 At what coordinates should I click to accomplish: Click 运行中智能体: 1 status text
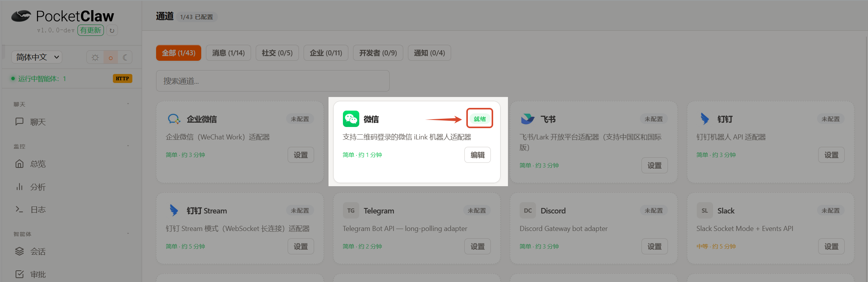42,79
